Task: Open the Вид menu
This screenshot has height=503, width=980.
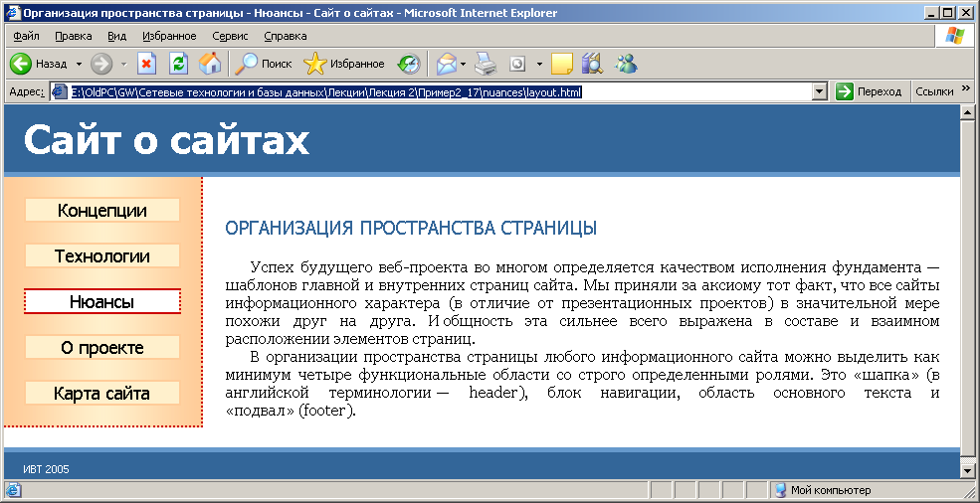Action: [116, 36]
